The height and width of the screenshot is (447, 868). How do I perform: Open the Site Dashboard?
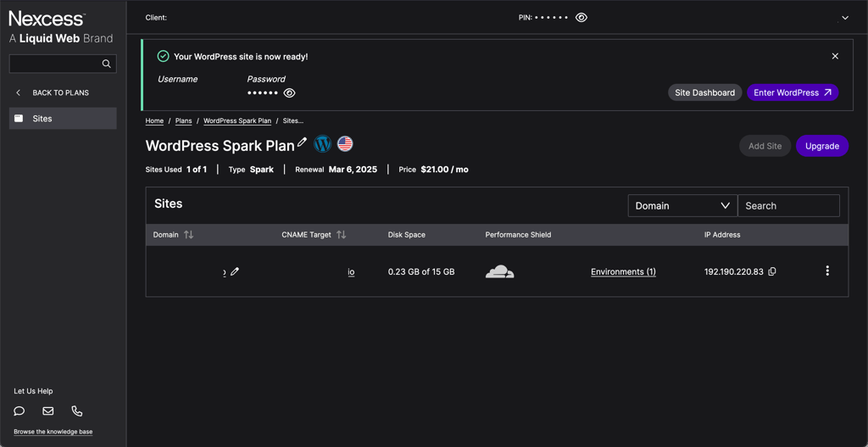704,92
